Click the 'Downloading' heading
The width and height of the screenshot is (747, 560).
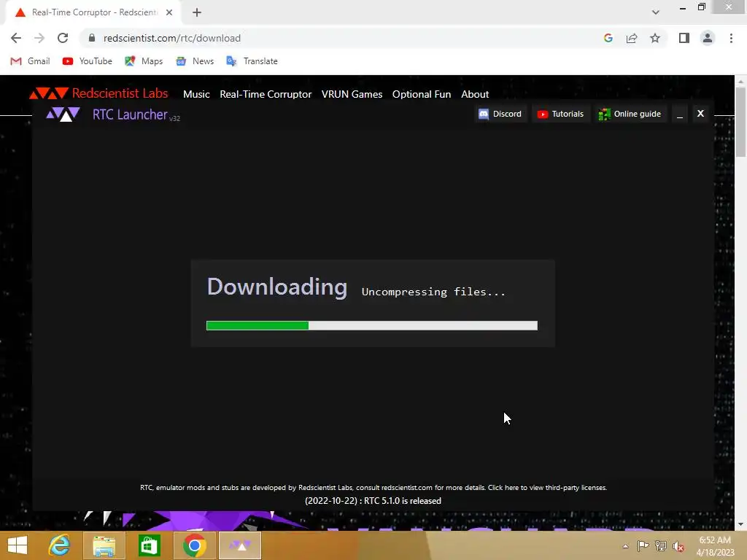point(277,287)
